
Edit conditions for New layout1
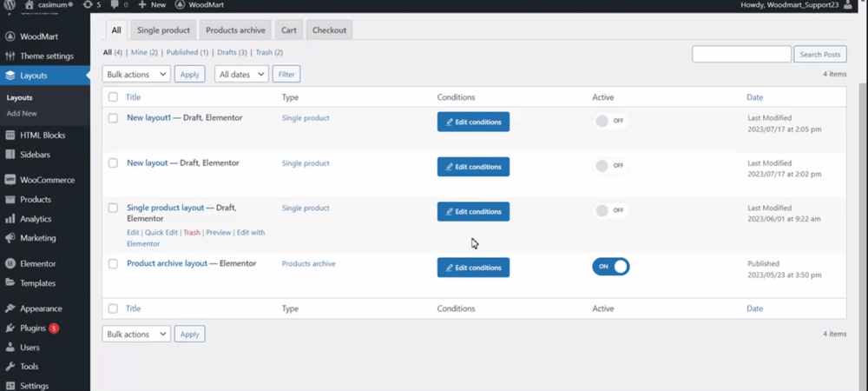click(473, 122)
